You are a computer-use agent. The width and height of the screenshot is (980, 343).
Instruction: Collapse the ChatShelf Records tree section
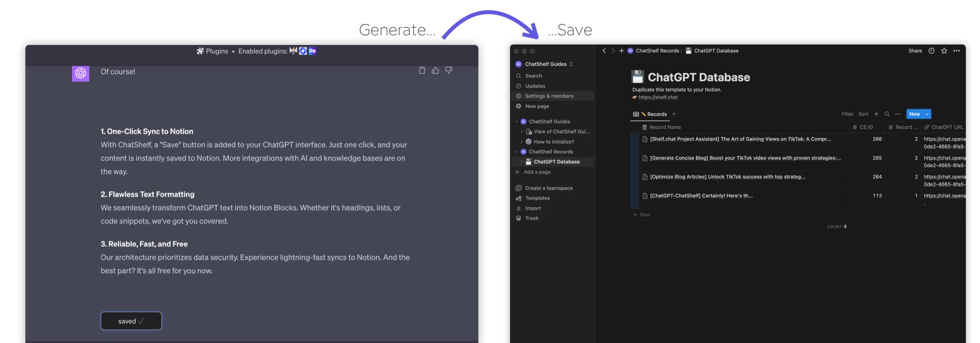(516, 152)
